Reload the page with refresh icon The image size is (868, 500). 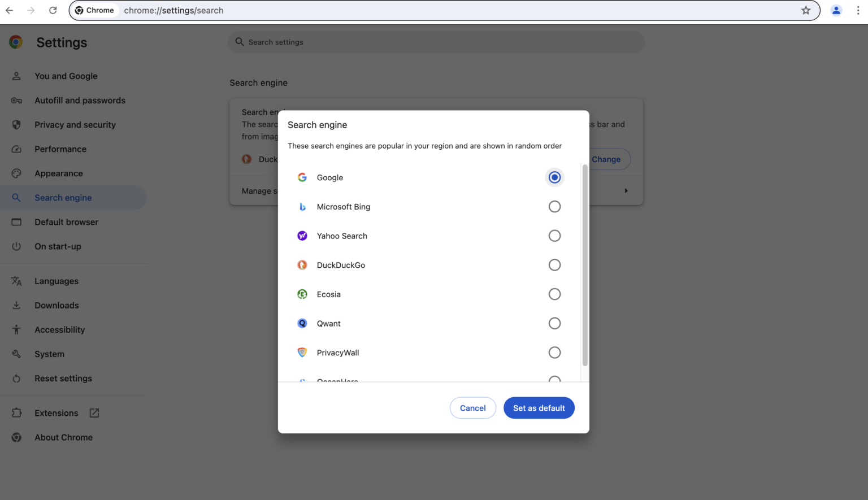pos(53,10)
